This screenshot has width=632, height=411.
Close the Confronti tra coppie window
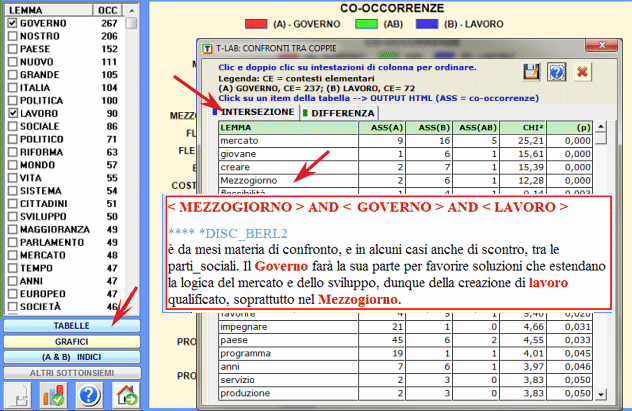(601, 45)
